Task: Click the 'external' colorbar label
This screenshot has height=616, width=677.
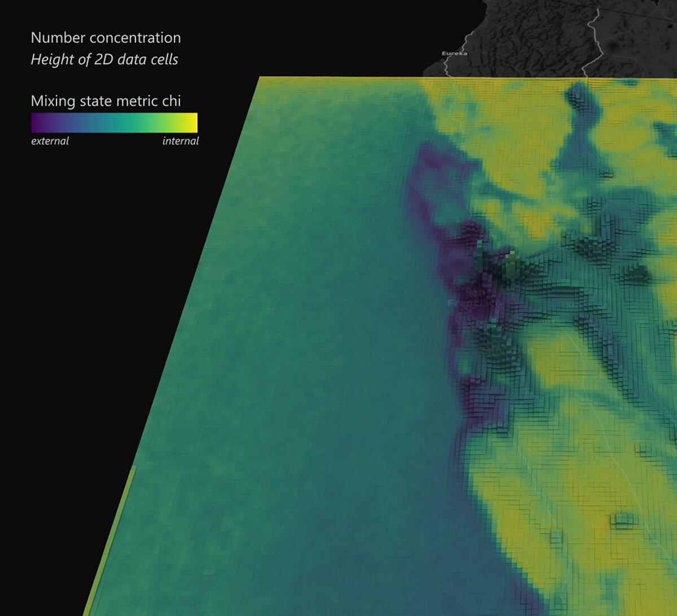Action: click(x=50, y=142)
